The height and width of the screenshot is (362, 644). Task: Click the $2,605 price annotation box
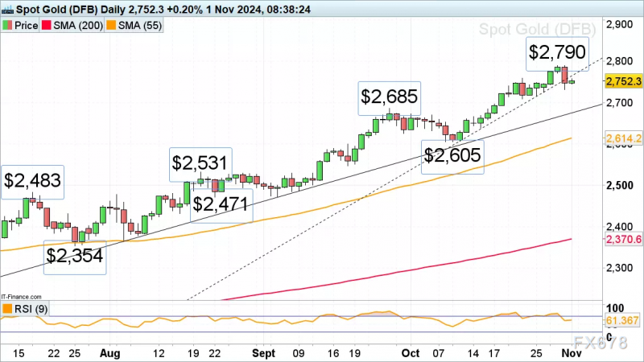pos(452,157)
